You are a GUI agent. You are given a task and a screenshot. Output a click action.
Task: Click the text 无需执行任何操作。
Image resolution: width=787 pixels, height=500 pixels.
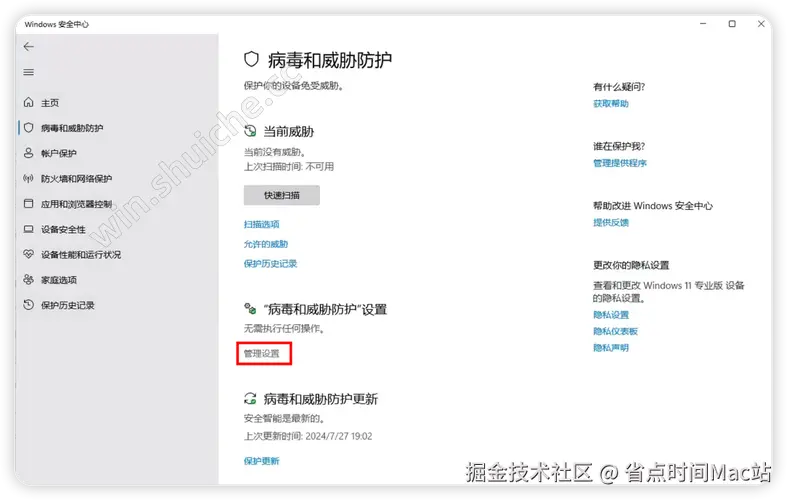(x=285, y=328)
